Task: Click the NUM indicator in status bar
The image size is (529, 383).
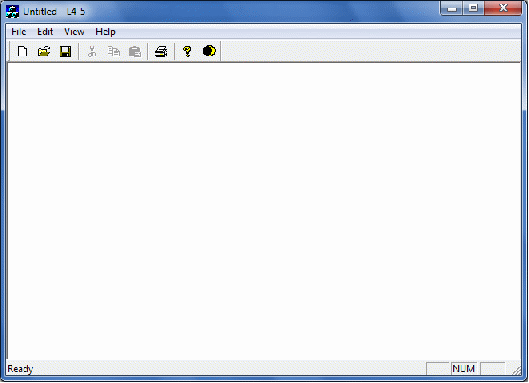Action: (464, 368)
